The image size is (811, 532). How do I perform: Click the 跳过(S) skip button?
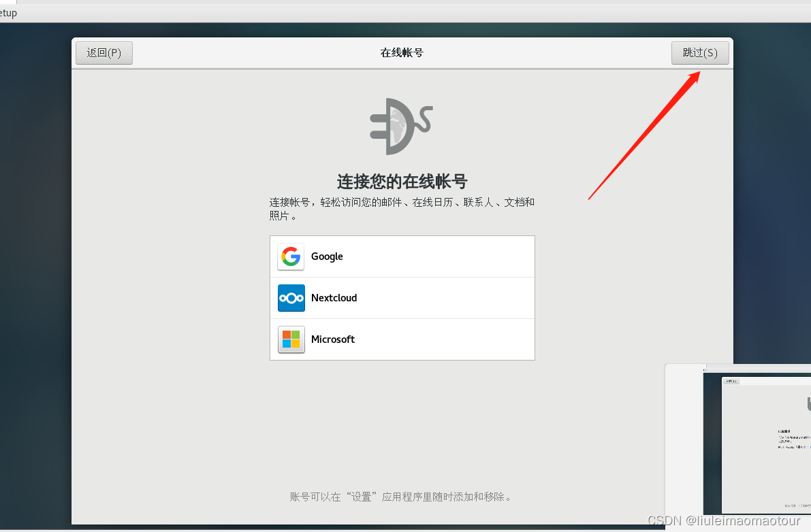tap(700, 52)
